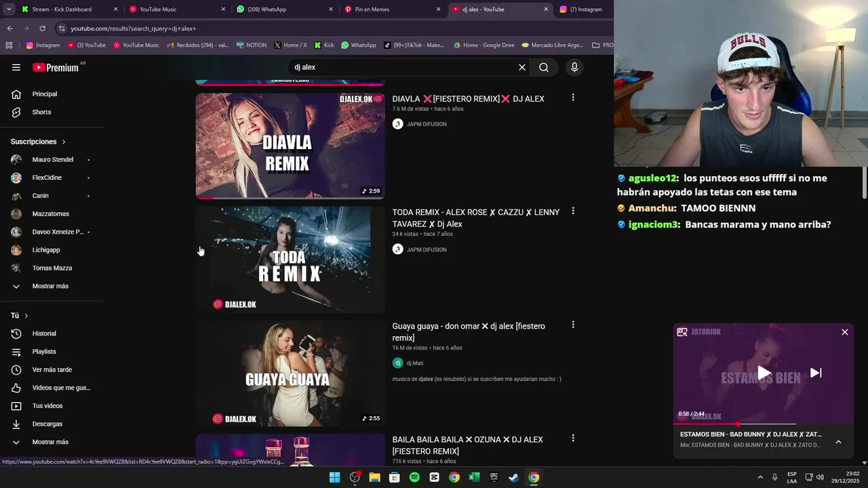Image resolution: width=868 pixels, height=488 pixels.
Task: Open more options for DIAVLA remix video
Action: pos(573,98)
